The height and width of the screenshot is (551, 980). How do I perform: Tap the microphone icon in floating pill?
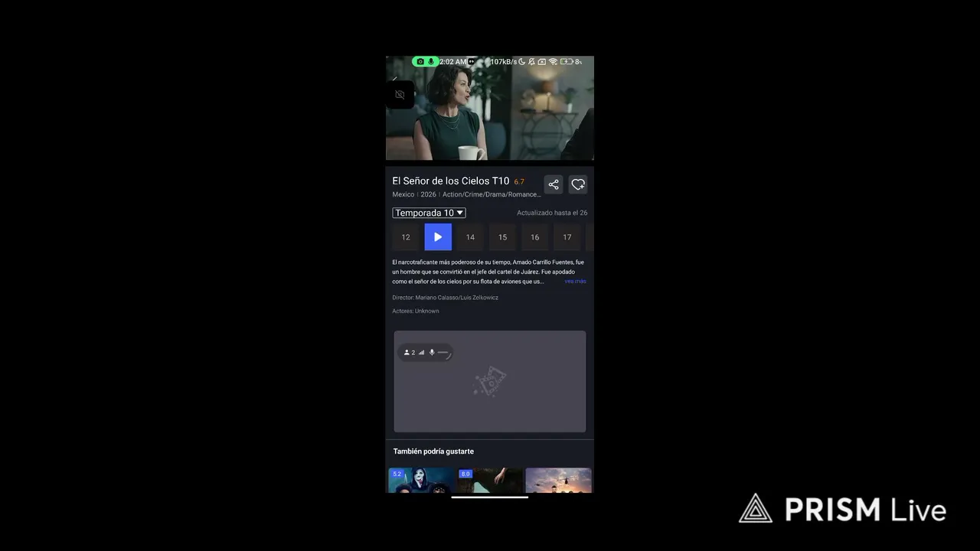coord(432,352)
